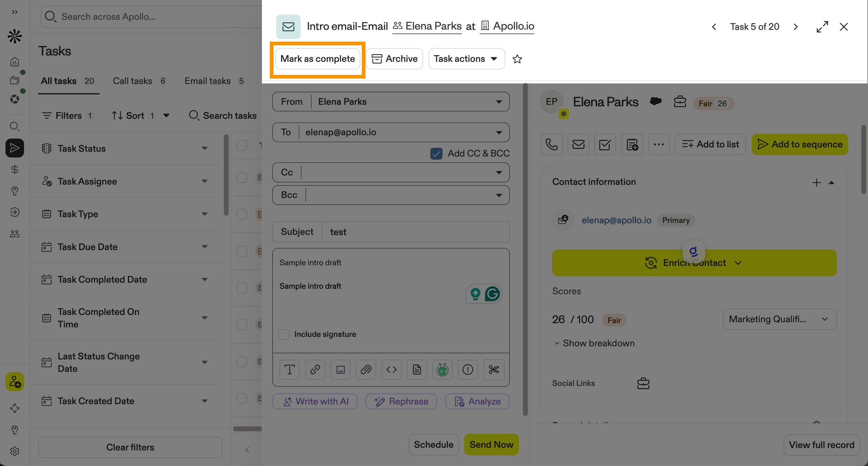Click into the Subject input field

pos(415,232)
